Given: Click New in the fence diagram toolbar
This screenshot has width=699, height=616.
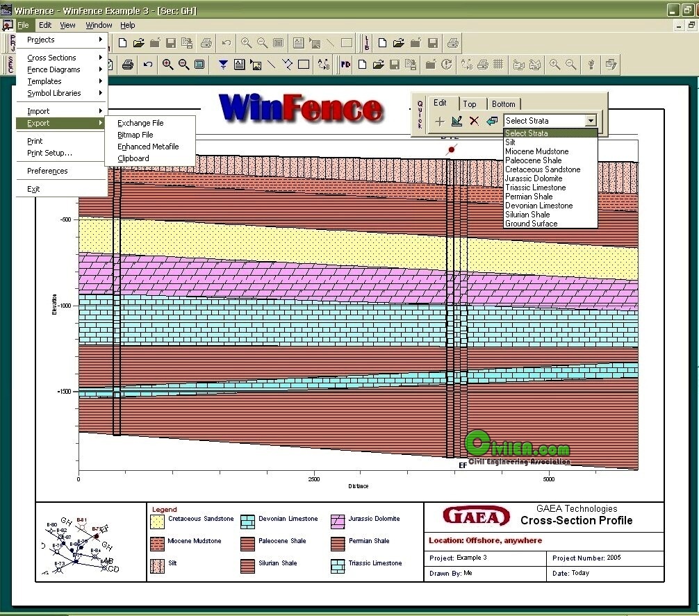Looking at the screenshot, I should [363, 65].
